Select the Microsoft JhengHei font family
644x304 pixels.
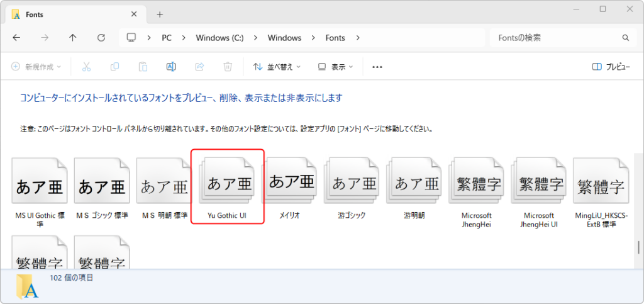(x=477, y=192)
